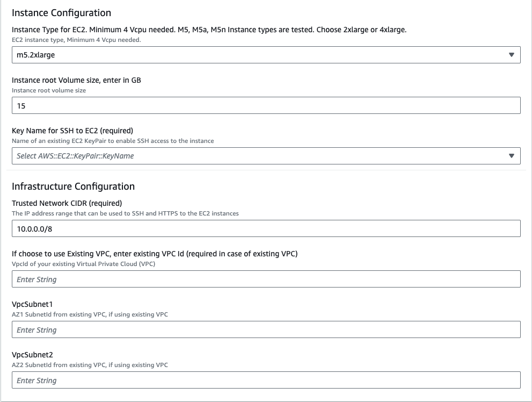Focus the VpcSubnet1 entry field
The image size is (532, 402).
266,329
